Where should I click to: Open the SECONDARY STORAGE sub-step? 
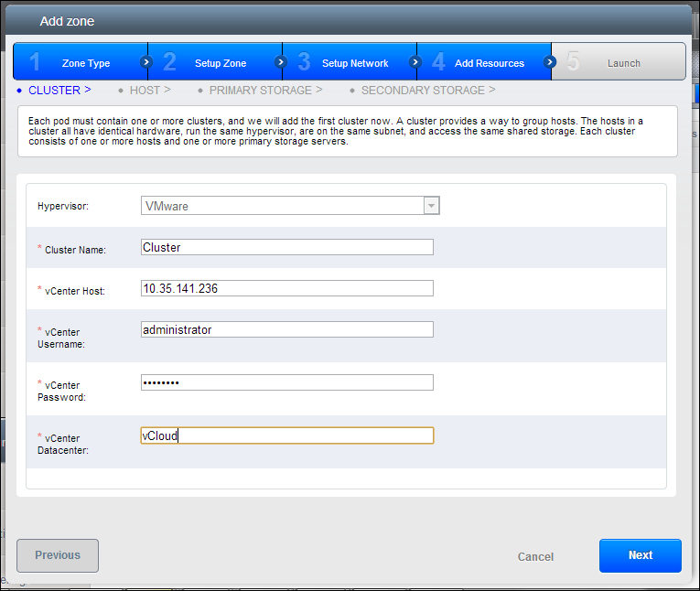[422, 91]
